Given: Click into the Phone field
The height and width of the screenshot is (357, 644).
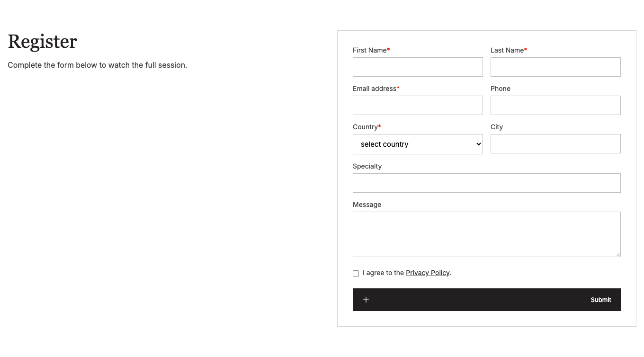Looking at the screenshot, I should tap(555, 105).
